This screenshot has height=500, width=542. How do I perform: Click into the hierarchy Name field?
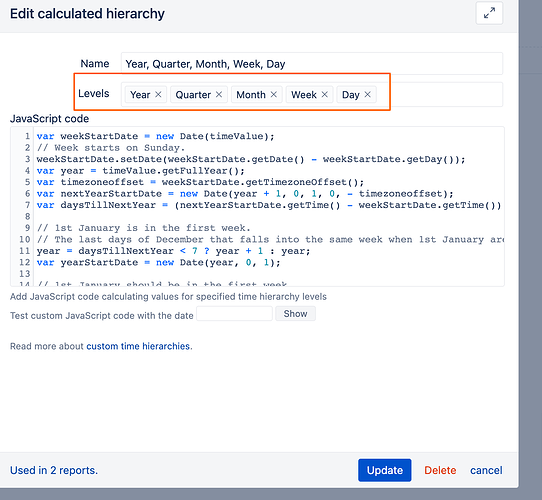(x=312, y=64)
